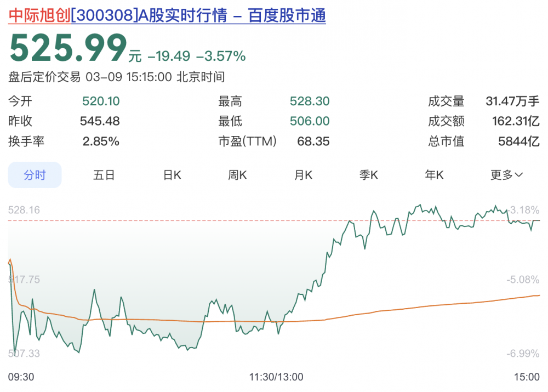Select the 分时 chart tab
The width and height of the screenshot is (548, 392).
click(35, 175)
